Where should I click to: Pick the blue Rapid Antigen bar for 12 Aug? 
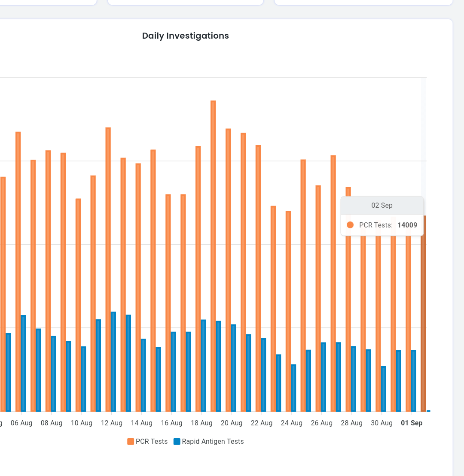(x=113, y=361)
